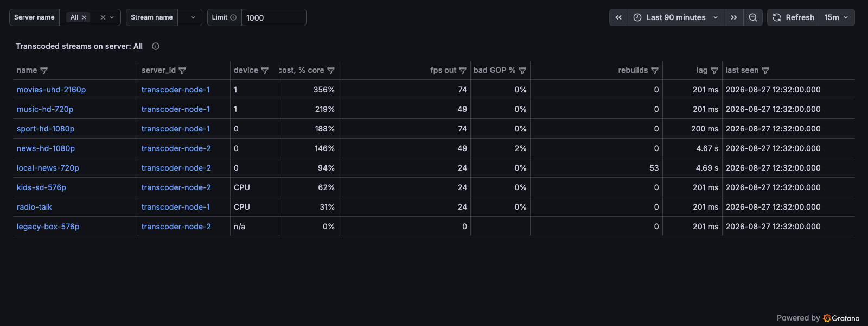Filter the last seen column

(765, 71)
